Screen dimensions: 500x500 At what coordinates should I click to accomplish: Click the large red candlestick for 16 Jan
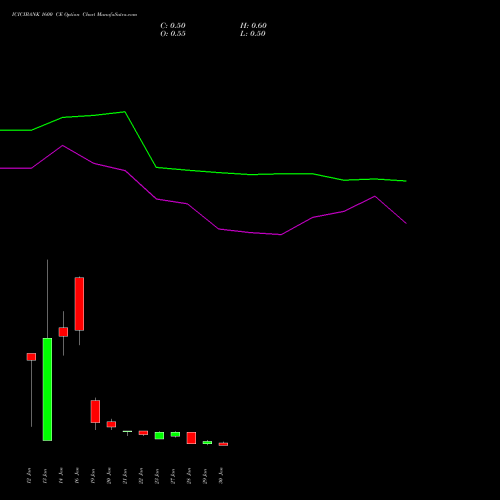[79, 304]
